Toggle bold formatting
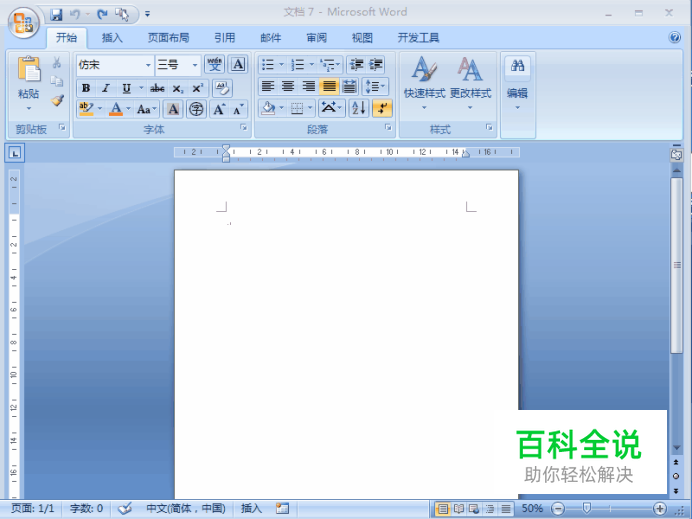 coord(86,89)
